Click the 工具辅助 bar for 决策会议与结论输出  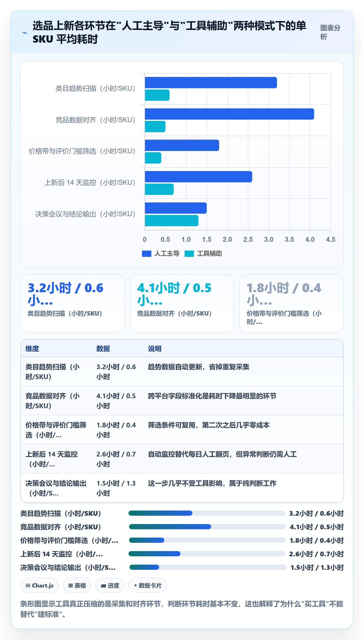coord(172,220)
